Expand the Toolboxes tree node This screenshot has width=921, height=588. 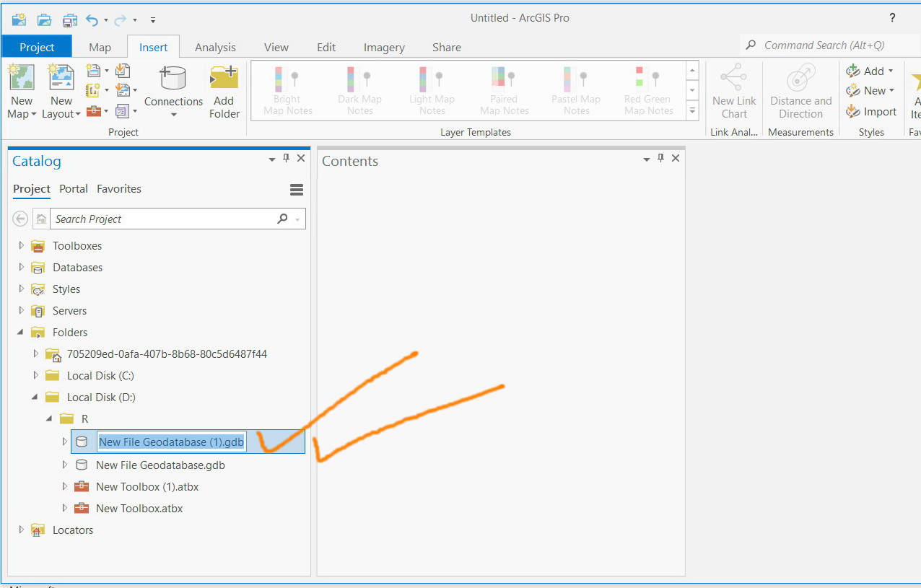(21, 246)
